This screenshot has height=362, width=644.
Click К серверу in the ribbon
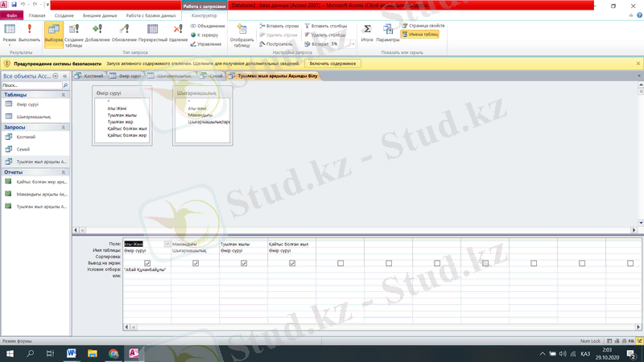coord(204,35)
